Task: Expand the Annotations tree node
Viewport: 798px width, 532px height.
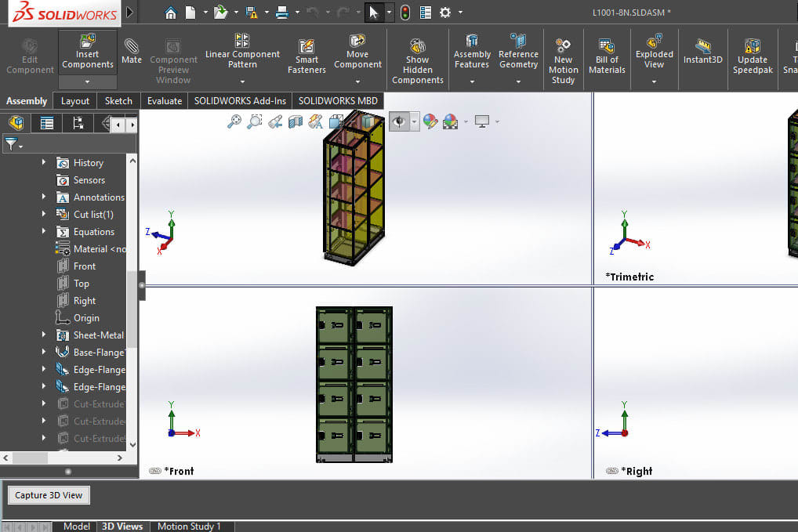Action: click(x=44, y=197)
